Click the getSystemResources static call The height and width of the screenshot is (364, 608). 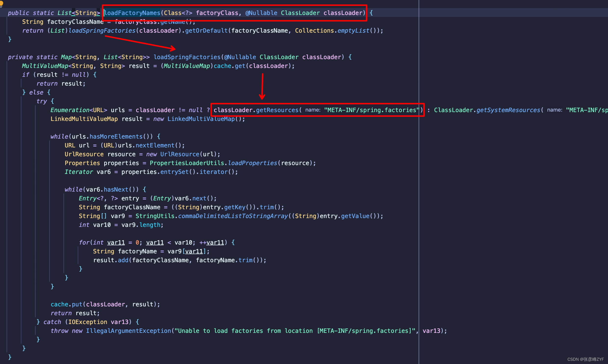pyautogui.click(x=508, y=110)
